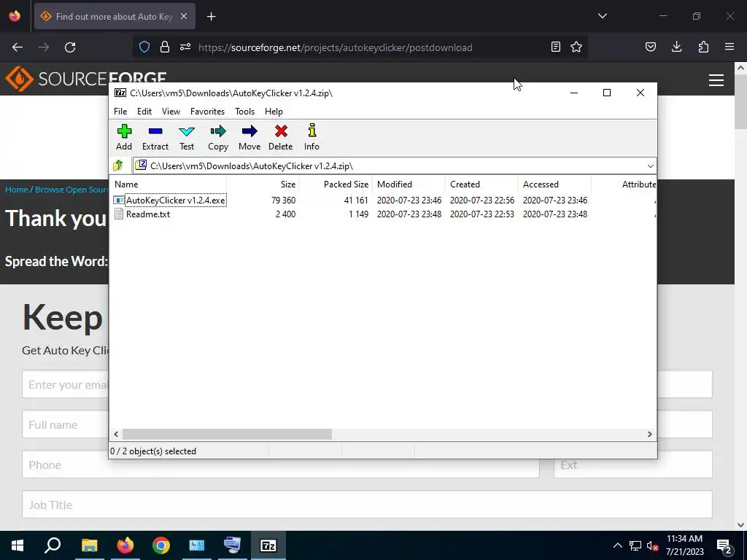Open the notification center icon

pos(724,545)
